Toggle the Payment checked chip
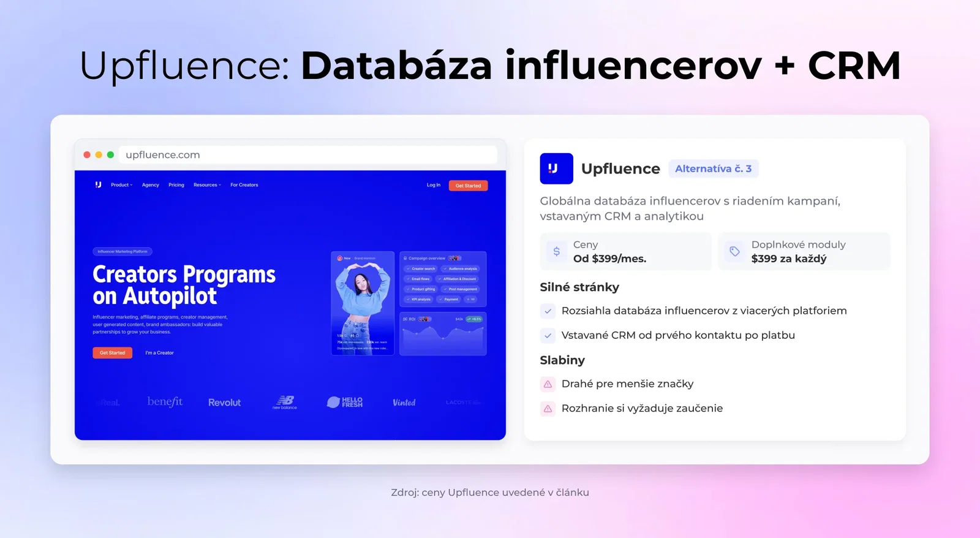 (x=448, y=299)
